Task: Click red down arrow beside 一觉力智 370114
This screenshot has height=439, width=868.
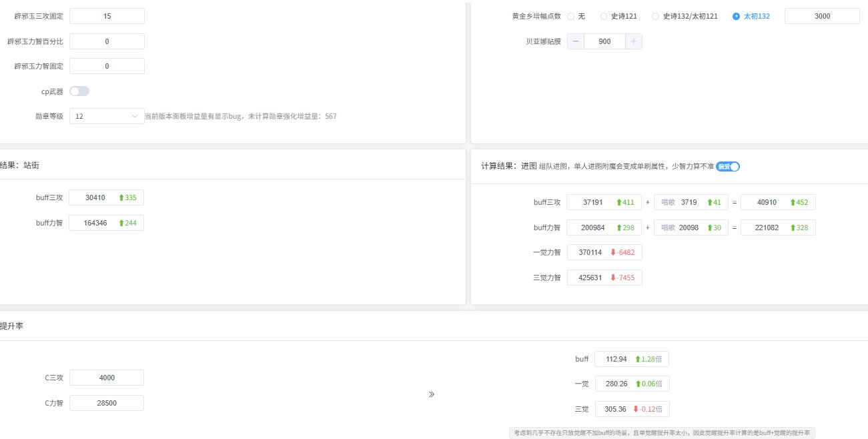Action: tap(613, 253)
